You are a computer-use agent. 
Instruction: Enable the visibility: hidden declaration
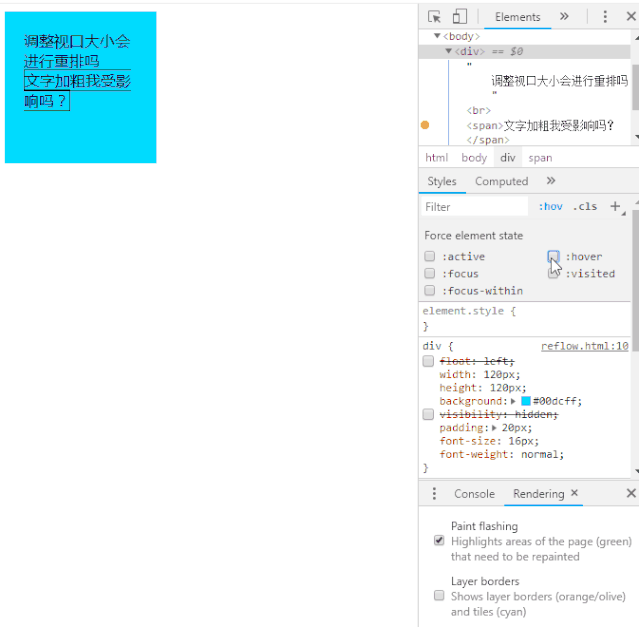tap(428, 414)
